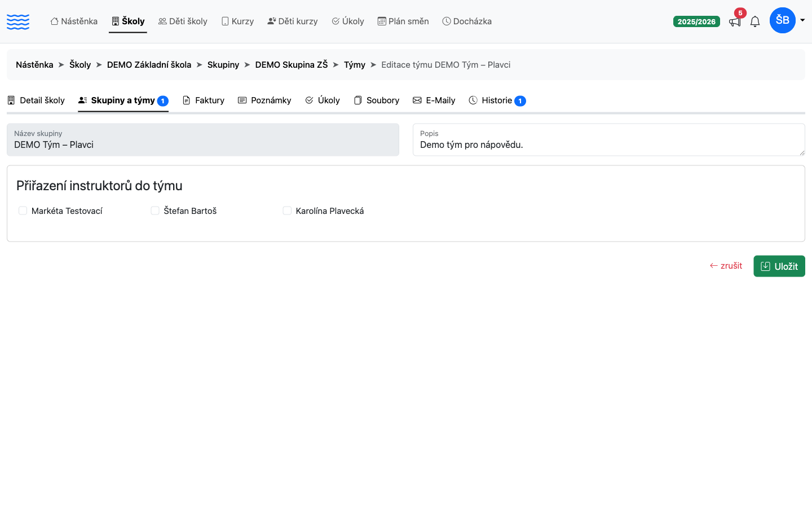The image size is (812, 508).
Task: Click the Popis text area
Action: [x=609, y=140]
